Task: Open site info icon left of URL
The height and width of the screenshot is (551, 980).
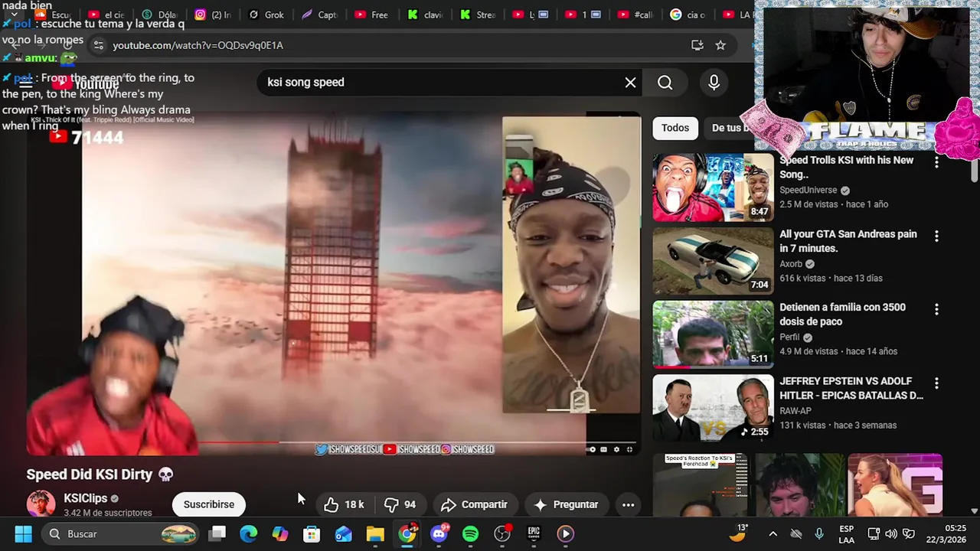Action: click(x=98, y=45)
